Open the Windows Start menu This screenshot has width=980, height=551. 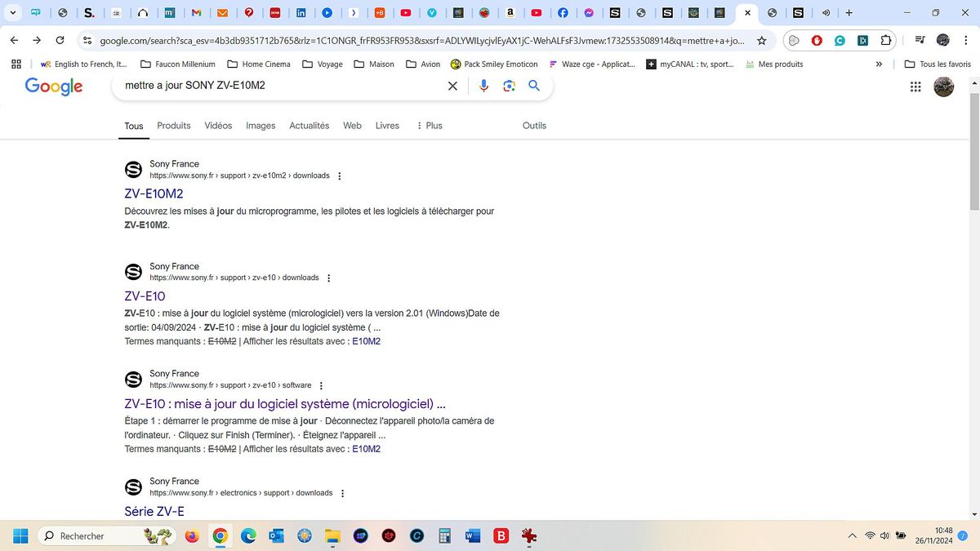[20, 535]
